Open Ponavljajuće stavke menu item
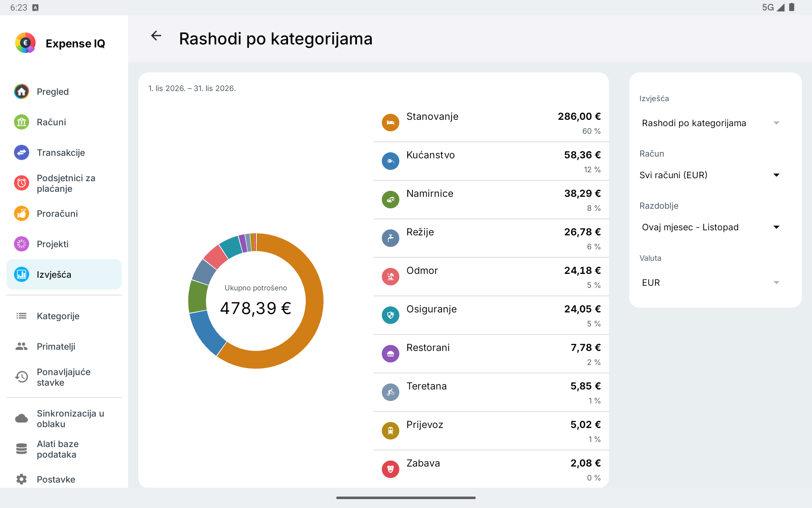The height and width of the screenshot is (508, 812). click(x=64, y=377)
